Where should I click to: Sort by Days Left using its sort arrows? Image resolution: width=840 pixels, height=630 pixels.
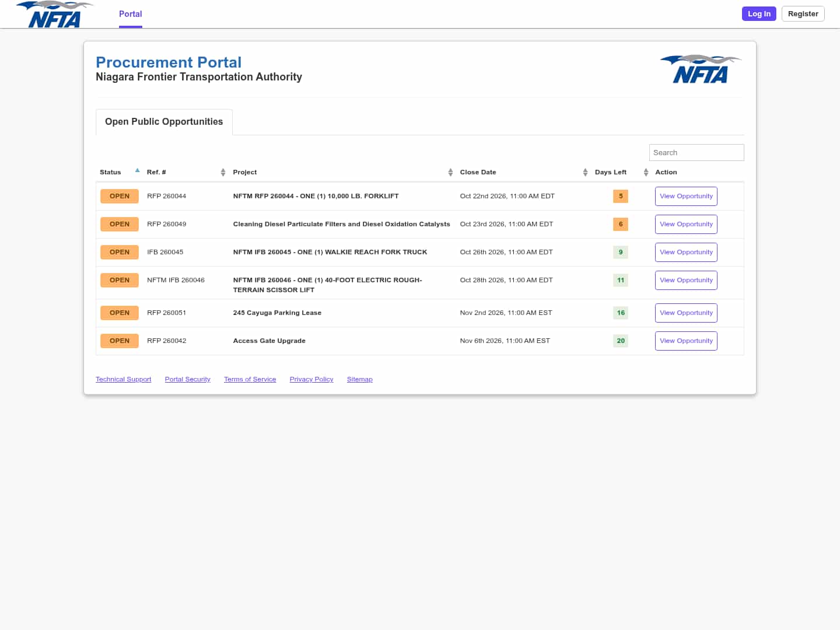pyautogui.click(x=646, y=172)
